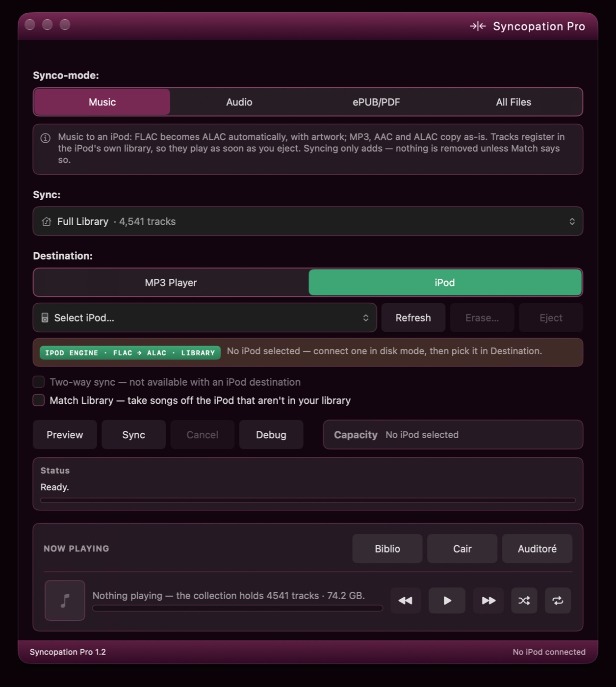Click the Eject button
The image size is (616, 687).
(551, 318)
